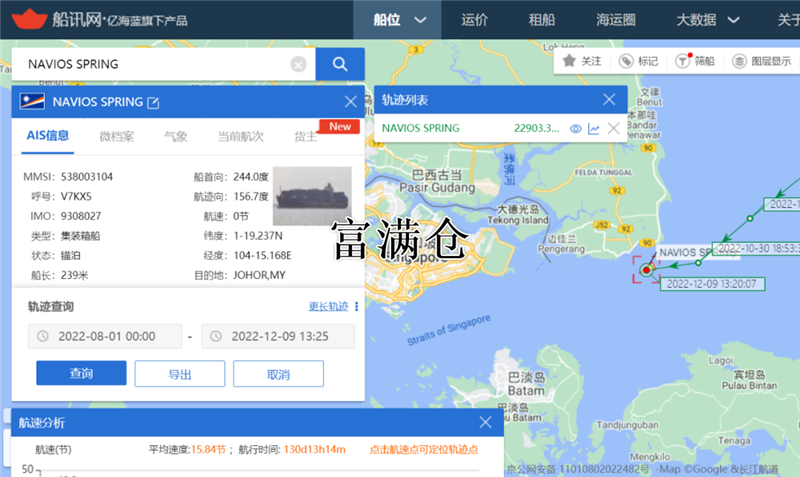Open the 海运圈 menu item

[x=616, y=20]
